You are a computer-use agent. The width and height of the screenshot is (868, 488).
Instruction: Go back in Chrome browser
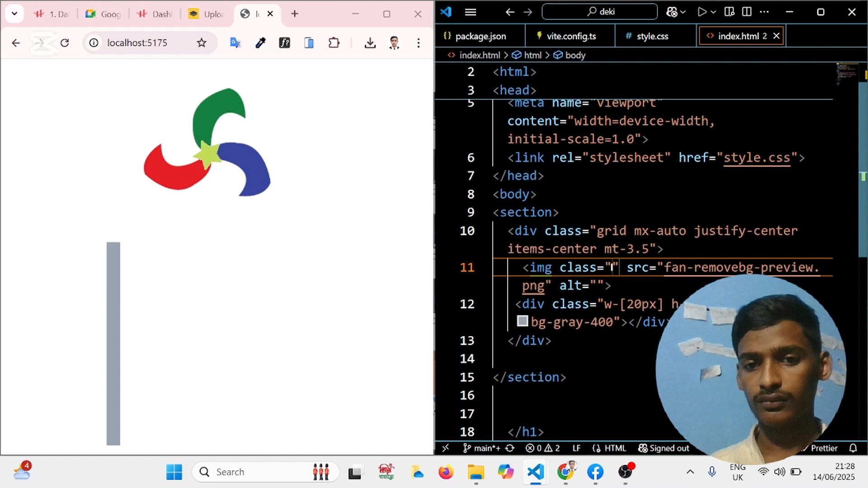tap(16, 43)
